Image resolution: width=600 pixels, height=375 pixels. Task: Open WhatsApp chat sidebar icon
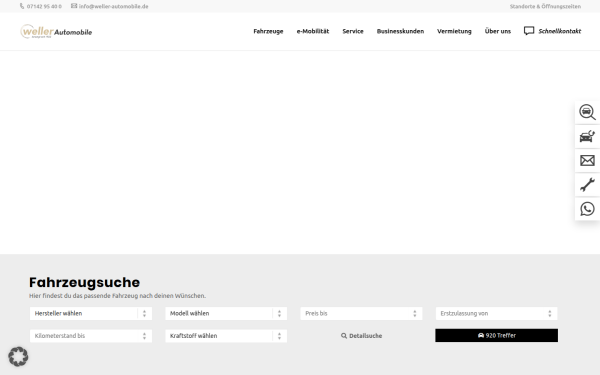point(587,209)
